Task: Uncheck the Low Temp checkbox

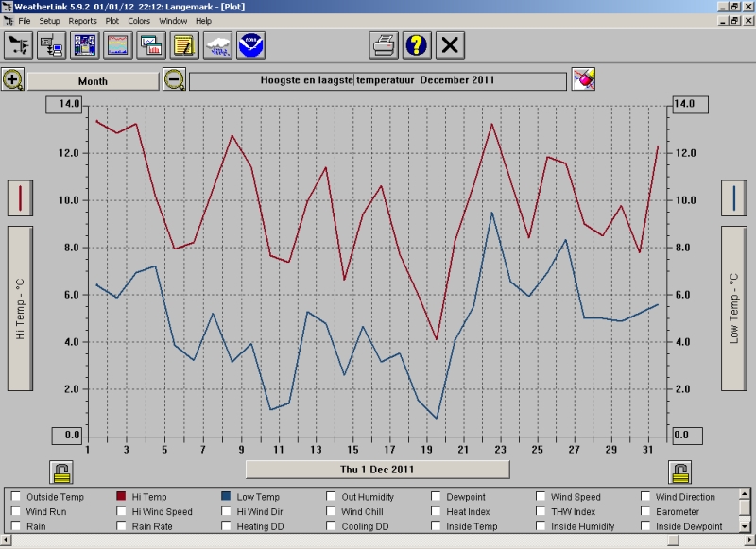Action: pyautogui.click(x=226, y=496)
